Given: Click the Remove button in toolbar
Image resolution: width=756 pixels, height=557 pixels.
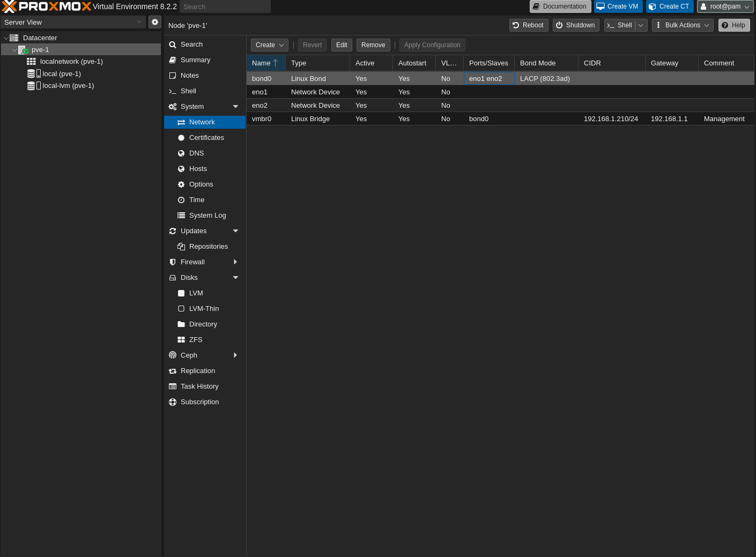Looking at the screenshot, I should (373, 45).
